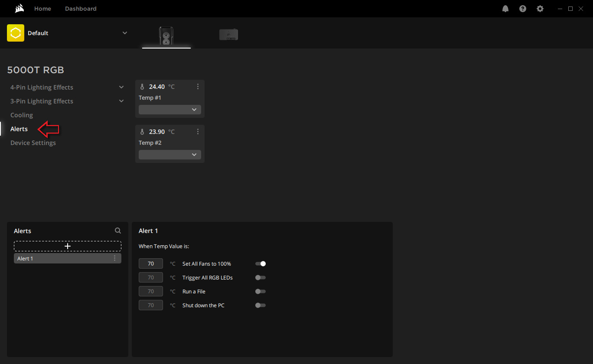Edit temperature for Run a File

[151, 291]
